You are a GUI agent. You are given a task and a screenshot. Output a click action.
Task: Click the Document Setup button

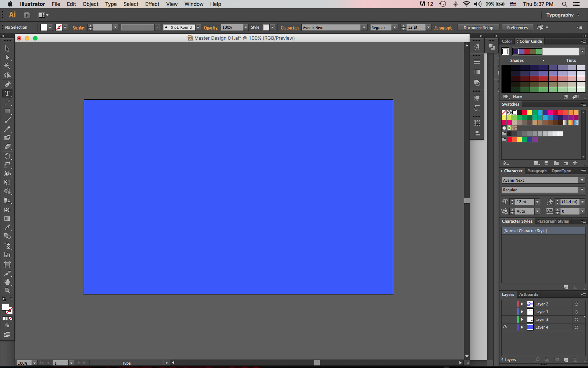point(478,28)
